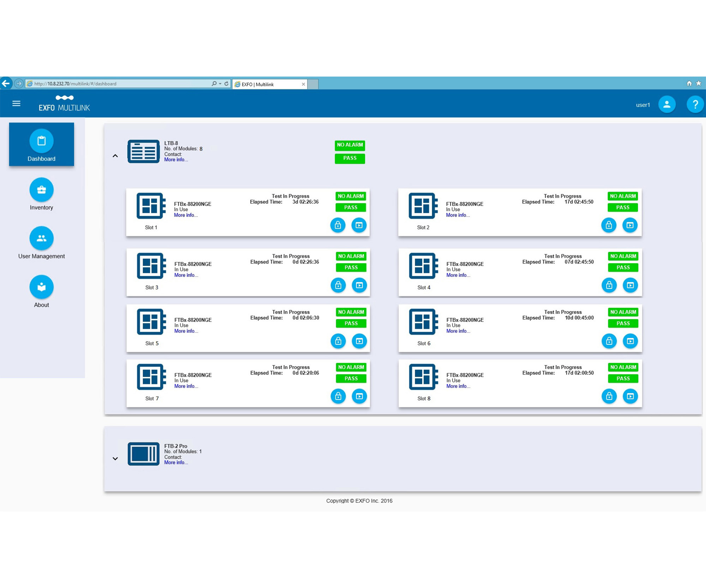This screenshot has width=706, height=588.
Task: Click the lock icon for Slot 6
Action: (x=609, y=341)
